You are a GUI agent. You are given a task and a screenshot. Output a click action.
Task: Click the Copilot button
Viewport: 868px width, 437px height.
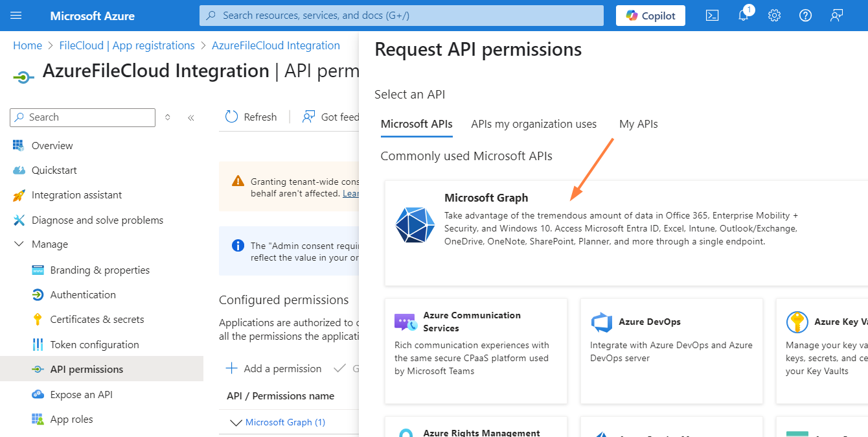coord(650,16)
